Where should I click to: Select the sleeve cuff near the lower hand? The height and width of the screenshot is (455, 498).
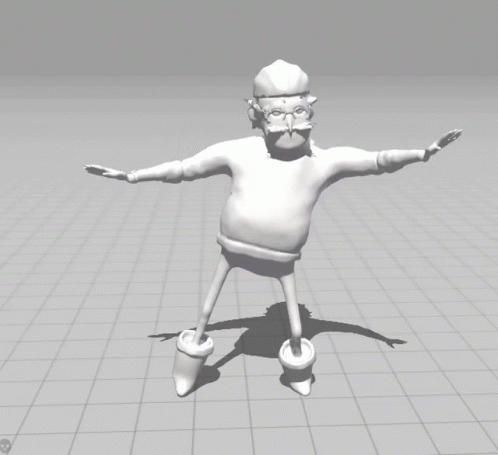pyautogui.click(x=133, y=177)
